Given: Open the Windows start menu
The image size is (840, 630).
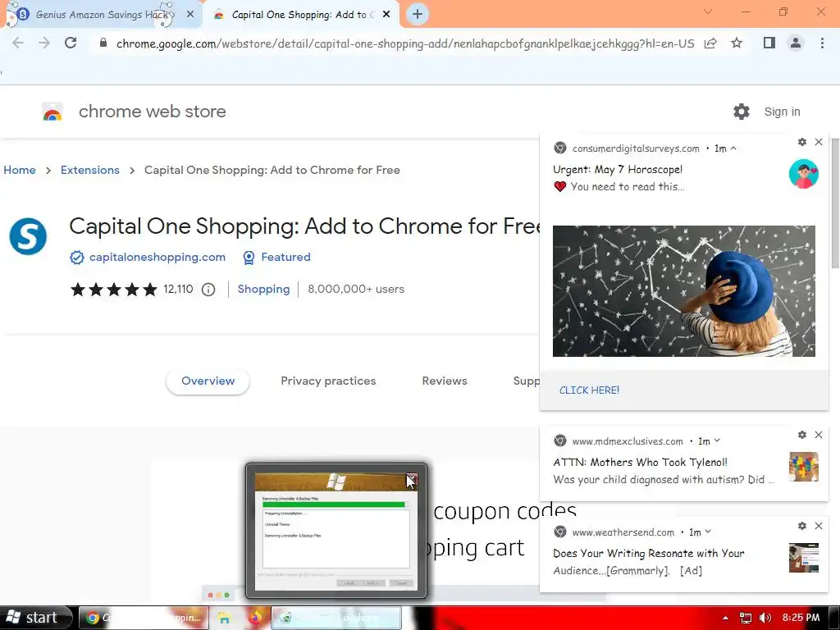Looking at the screenshot, I should [x=36, y=618].
